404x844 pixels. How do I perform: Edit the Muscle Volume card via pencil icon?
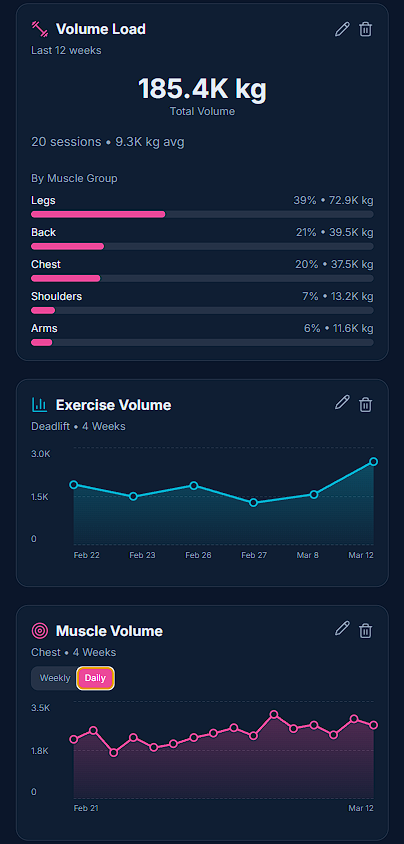point(342,630)
